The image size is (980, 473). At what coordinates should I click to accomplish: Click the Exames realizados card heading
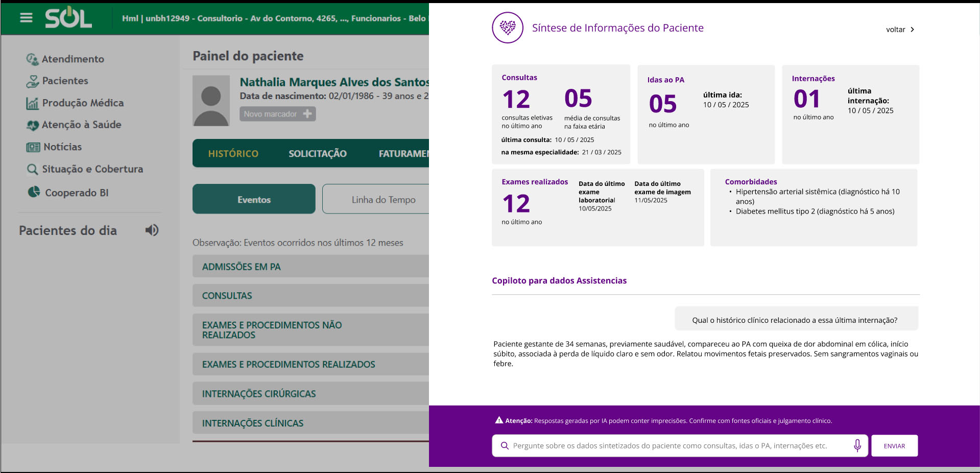(x=534, y=182)
